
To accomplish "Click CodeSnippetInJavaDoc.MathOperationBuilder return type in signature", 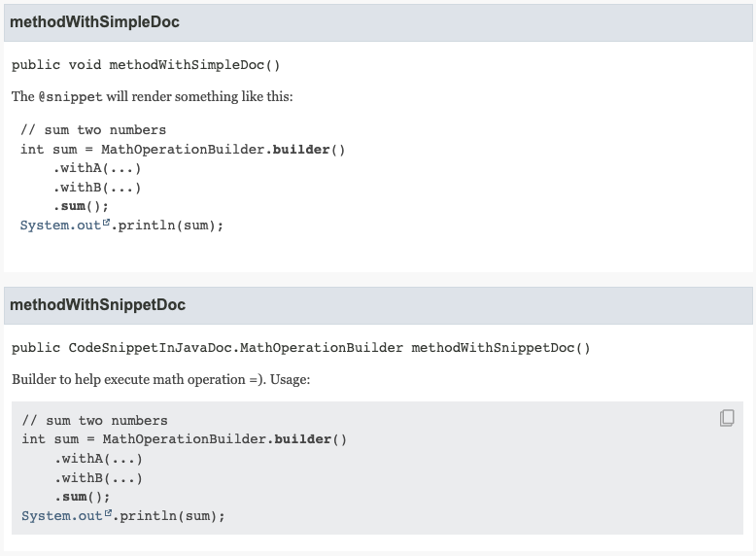I will click(236, 348).
